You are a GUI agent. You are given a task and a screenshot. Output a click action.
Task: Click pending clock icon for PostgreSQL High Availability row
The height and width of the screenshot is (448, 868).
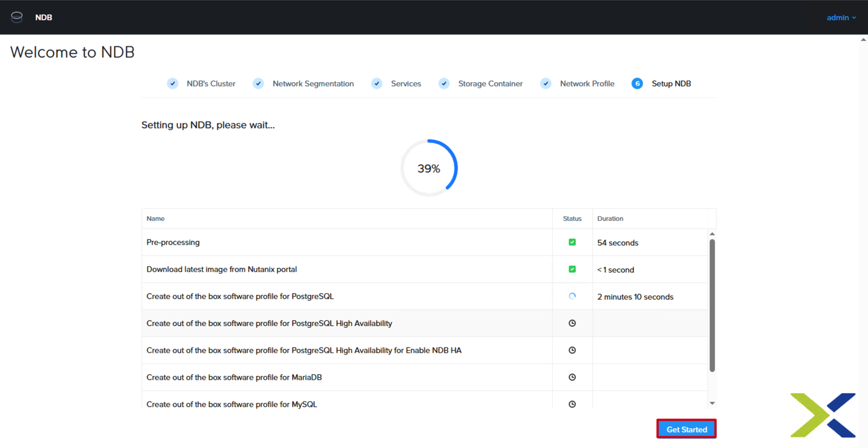tap(572, 323)
